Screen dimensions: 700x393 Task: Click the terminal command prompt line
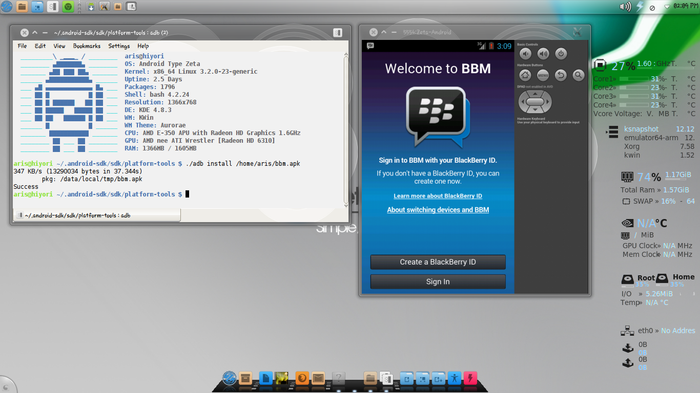pyautogui.click(x=101, y=194)
